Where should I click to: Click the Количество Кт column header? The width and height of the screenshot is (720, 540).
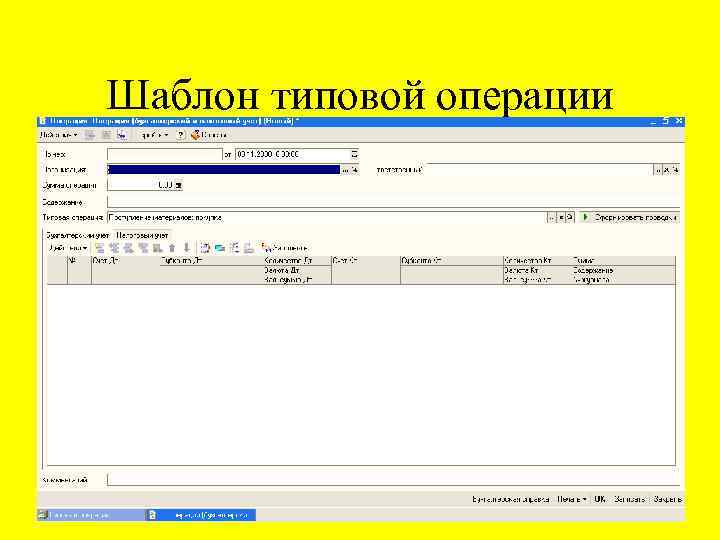click(537, 261)
